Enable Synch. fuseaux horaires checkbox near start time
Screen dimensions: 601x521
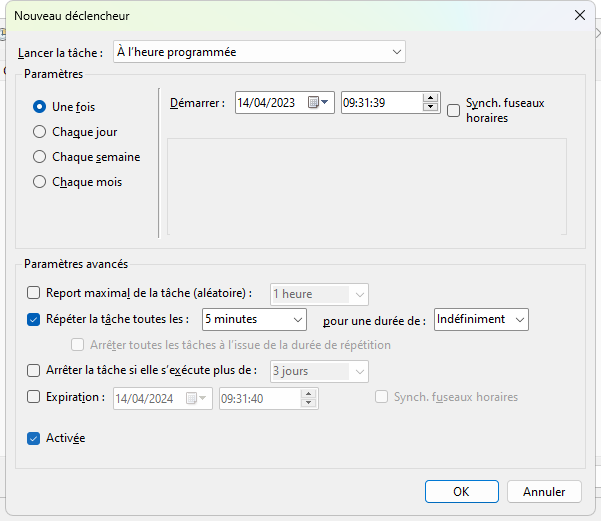(x=454, y=110)
